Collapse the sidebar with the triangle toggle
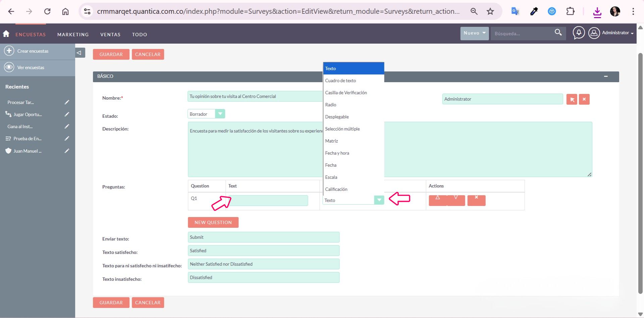The image size is (644, 318). pos(79,53)
